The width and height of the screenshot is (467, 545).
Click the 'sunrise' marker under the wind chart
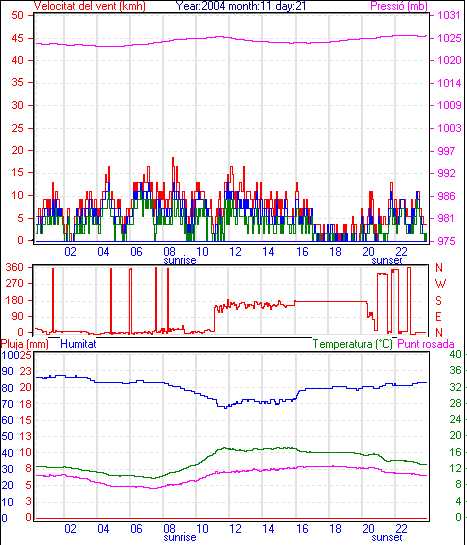tap(180, 260)
